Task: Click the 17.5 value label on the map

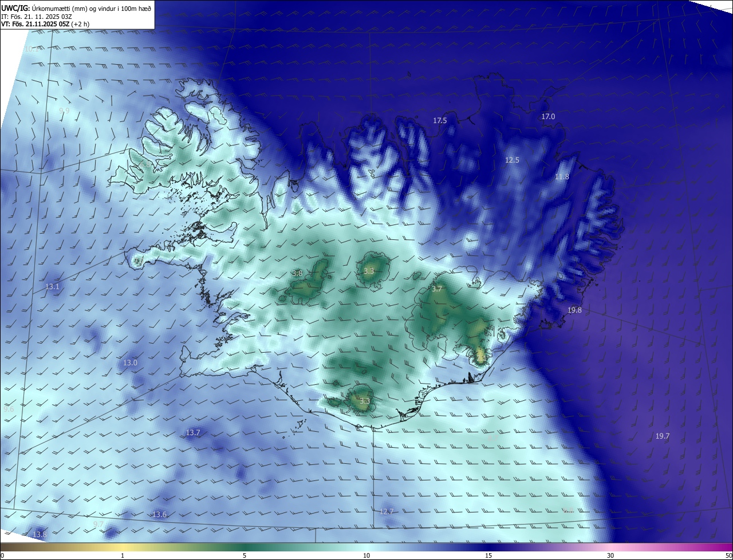Action: [x=440, y=121]
